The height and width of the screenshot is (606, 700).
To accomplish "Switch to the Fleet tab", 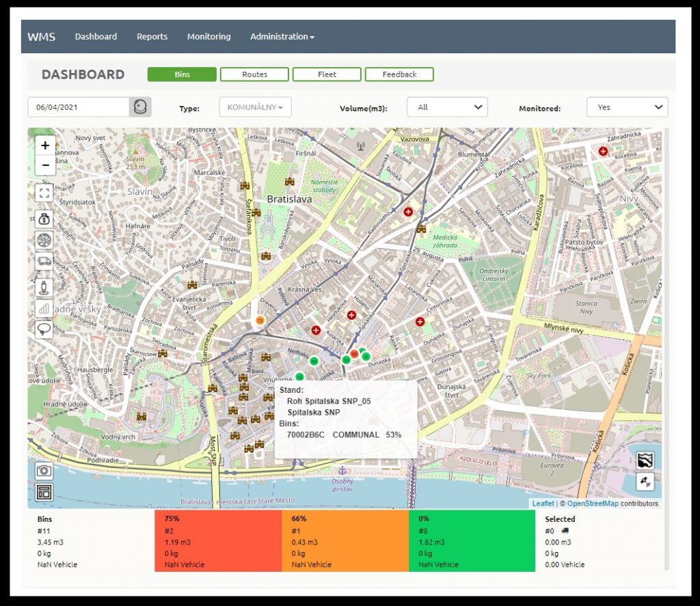I will (x=327, y=74).
